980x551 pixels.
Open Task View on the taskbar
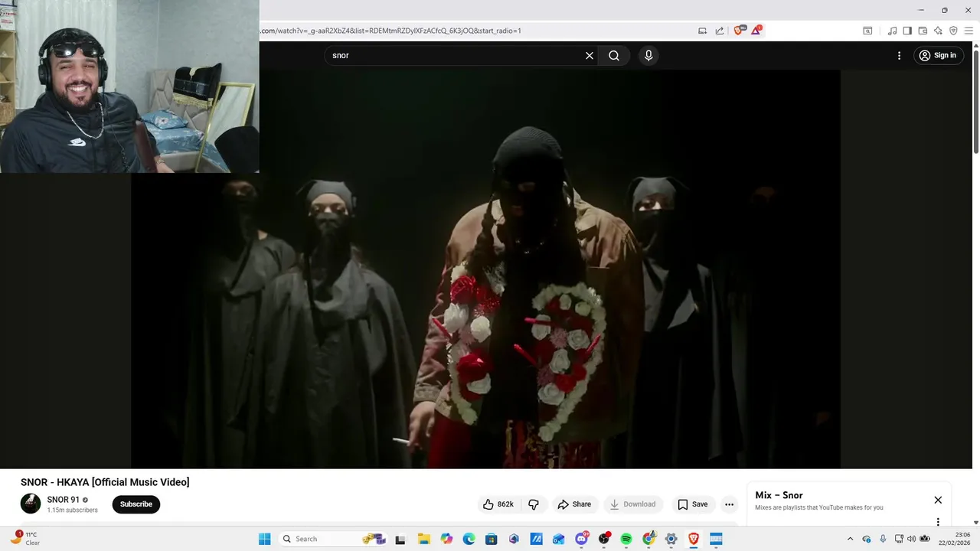400,539
